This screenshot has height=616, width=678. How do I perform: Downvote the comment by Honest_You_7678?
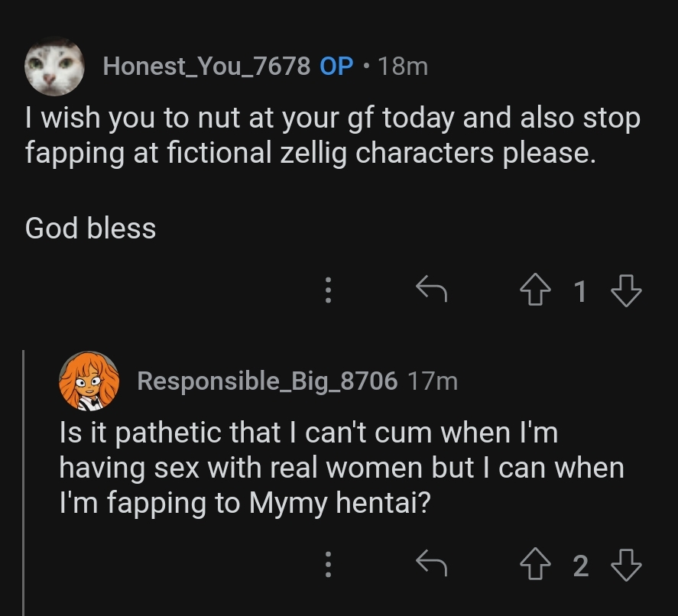tap(627, 290)
